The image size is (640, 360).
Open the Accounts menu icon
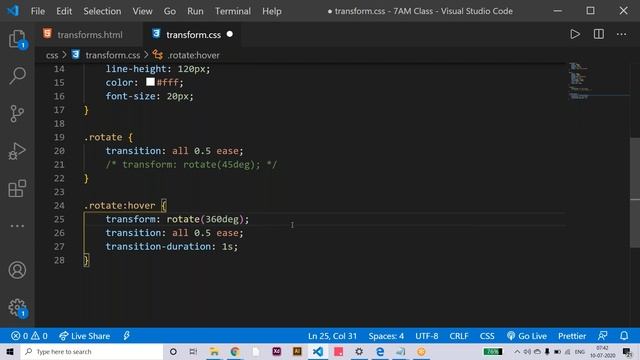17,270
